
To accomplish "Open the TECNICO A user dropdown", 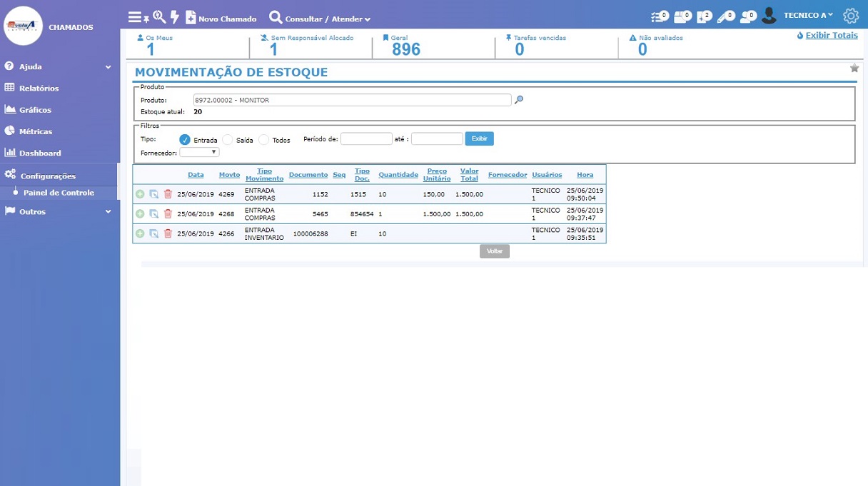I will click(x=808, y=15).
